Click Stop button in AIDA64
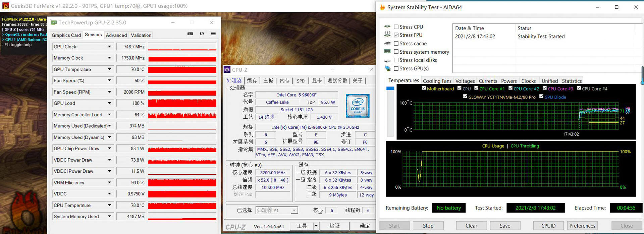The width and height of the screenshot is (644, 234). 428,226
